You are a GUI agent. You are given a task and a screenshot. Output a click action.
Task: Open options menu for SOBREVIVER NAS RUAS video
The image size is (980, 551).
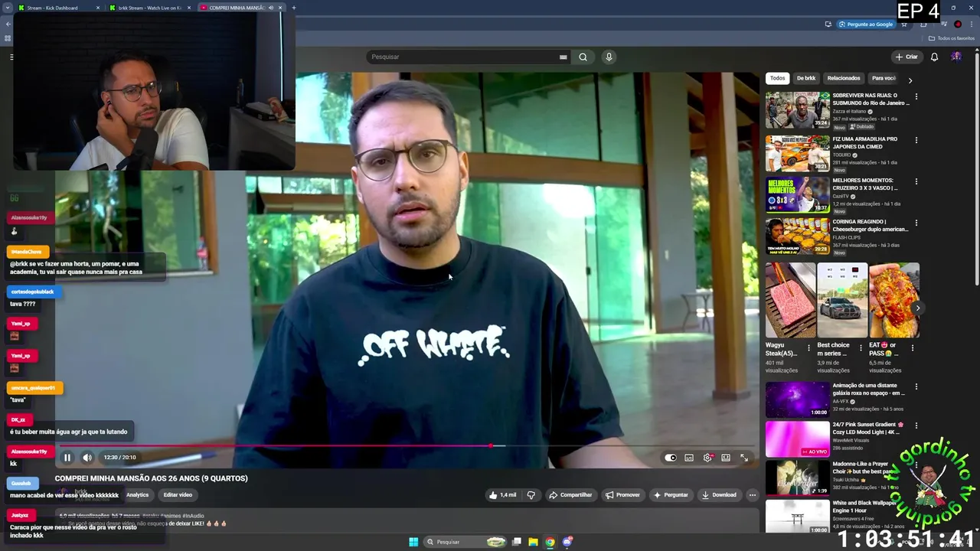[916, 96]
